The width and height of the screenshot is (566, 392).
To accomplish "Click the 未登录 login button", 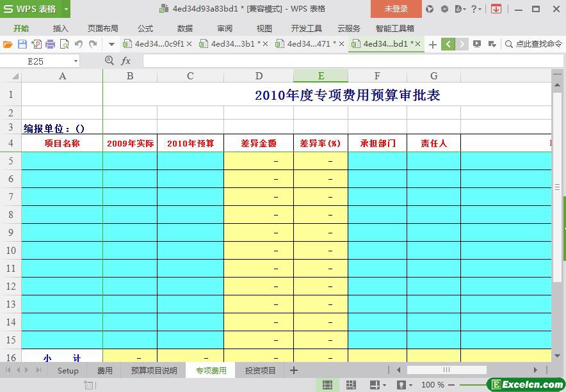I will (396, 9).
